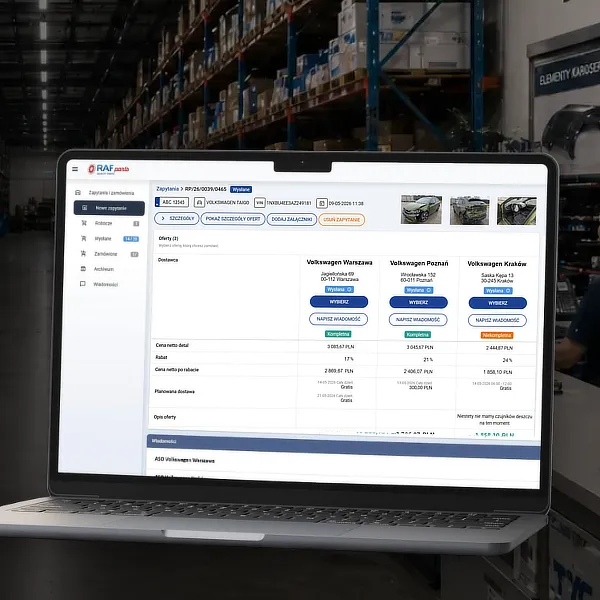
Task: Click the Wysłana status badge under Volkswagen Kraków
Action: point(498,291)
